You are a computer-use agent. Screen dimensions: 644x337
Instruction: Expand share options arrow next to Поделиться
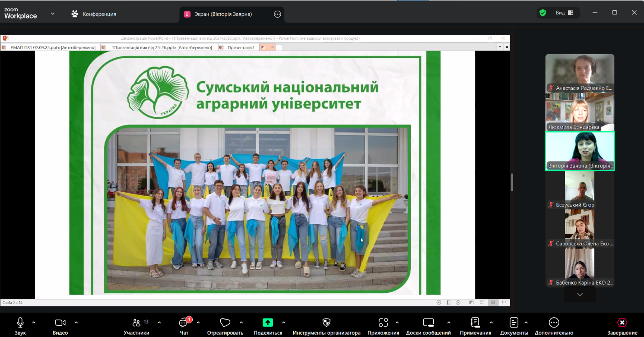(x=283, y=323)
